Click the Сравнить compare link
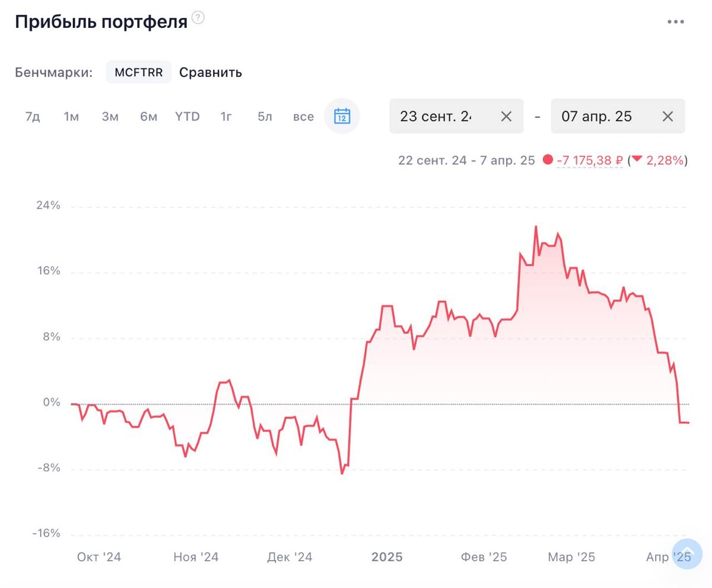 tap(211, 72)
